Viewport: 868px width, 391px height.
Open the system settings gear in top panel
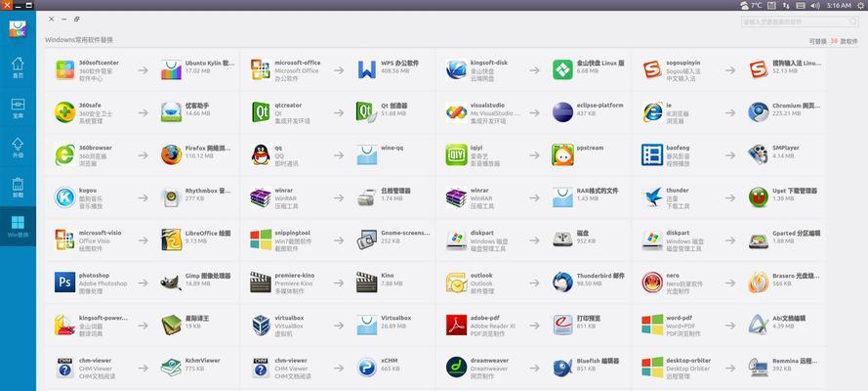click(x=860, y=5)
